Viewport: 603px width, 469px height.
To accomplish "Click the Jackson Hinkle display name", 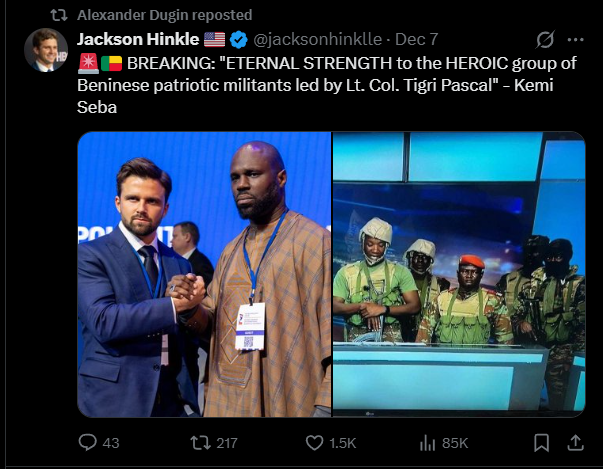I will pos(138,41).
